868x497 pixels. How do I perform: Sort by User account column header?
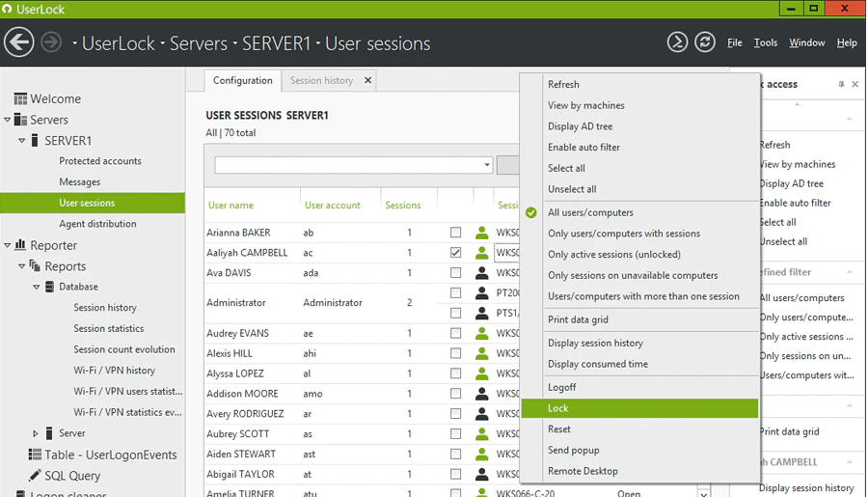(332, 205)
